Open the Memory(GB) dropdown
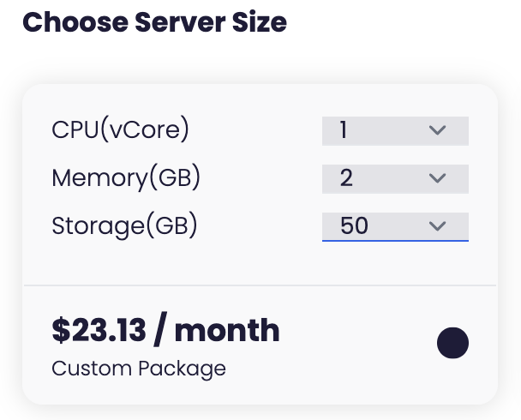This screenshot has height=420, width=521. click(x=394, y=178)
